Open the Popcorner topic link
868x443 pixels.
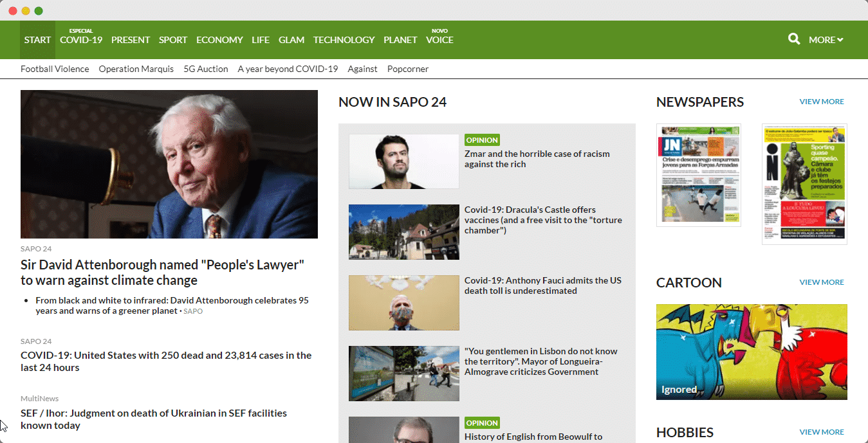tap(408, 69)
